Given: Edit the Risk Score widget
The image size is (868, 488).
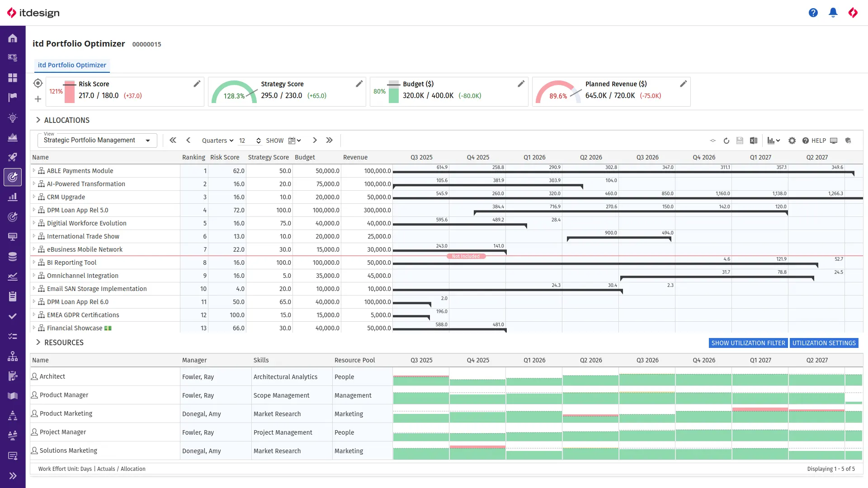Looking at the screenshot, I should coord(197,84).
